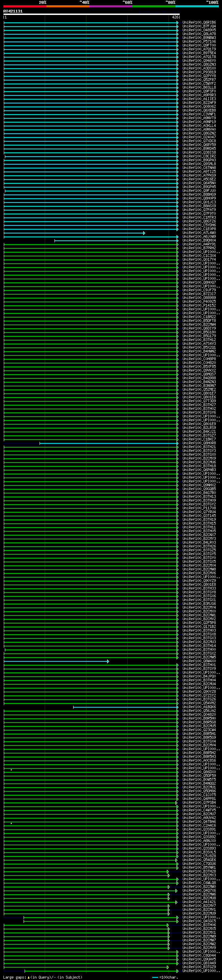Open hit UniRef100_O48905
This screenshot has height=980, width=222.
[199, 30]
